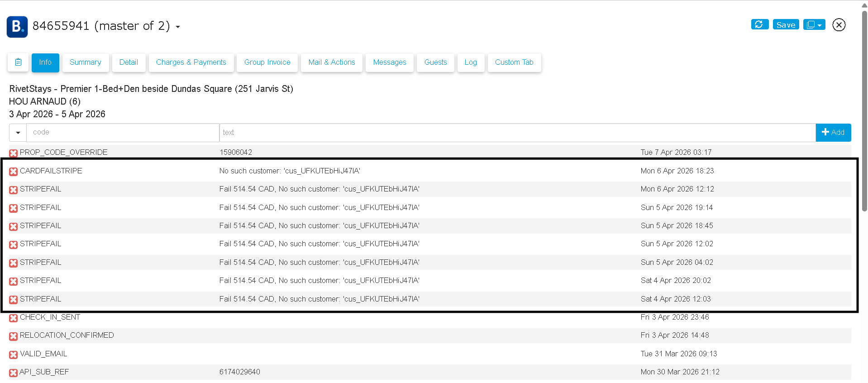Click the RELOCATION_CONFIRMED code label
Viewport: 868px width, 383px height.
point(67,335)
